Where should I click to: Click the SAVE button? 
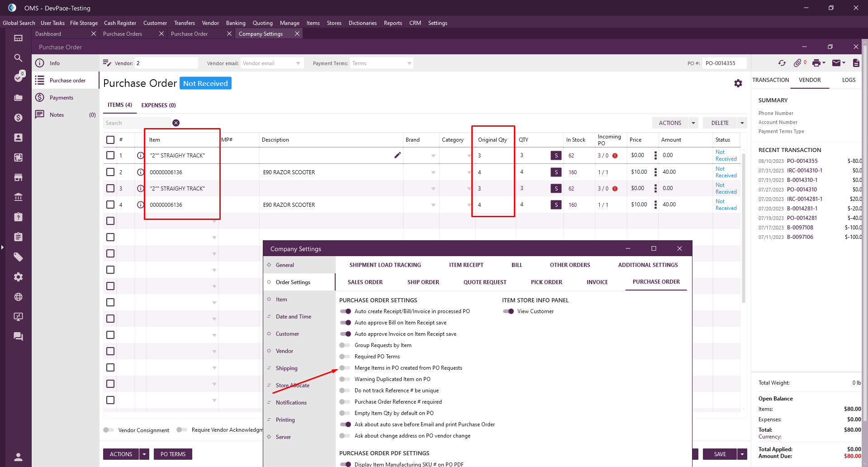point(720,454)
